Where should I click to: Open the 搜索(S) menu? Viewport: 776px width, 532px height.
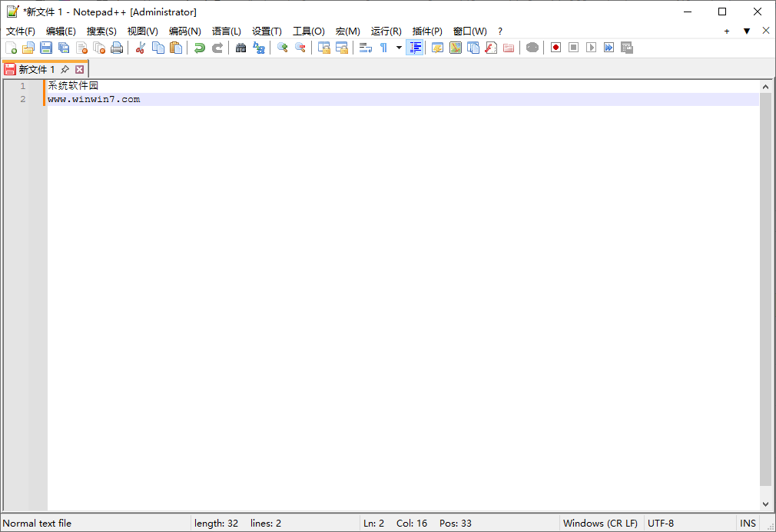click(101, 31)
